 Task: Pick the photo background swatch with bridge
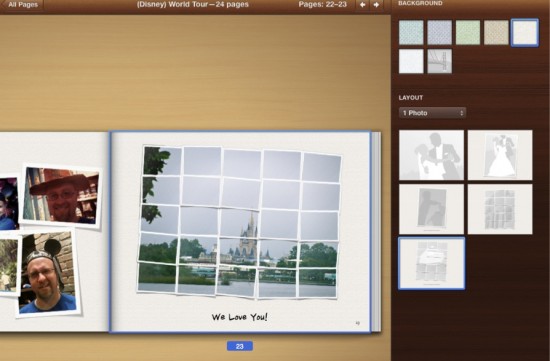440,61
